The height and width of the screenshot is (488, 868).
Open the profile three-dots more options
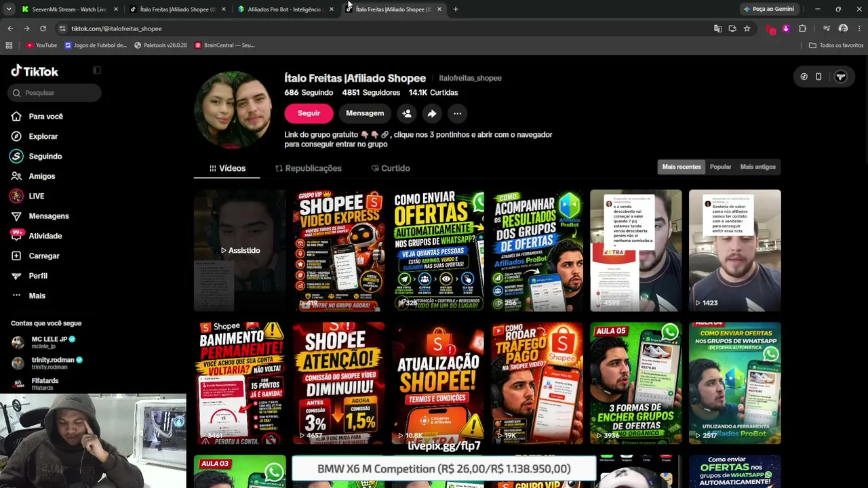point(458,113)
